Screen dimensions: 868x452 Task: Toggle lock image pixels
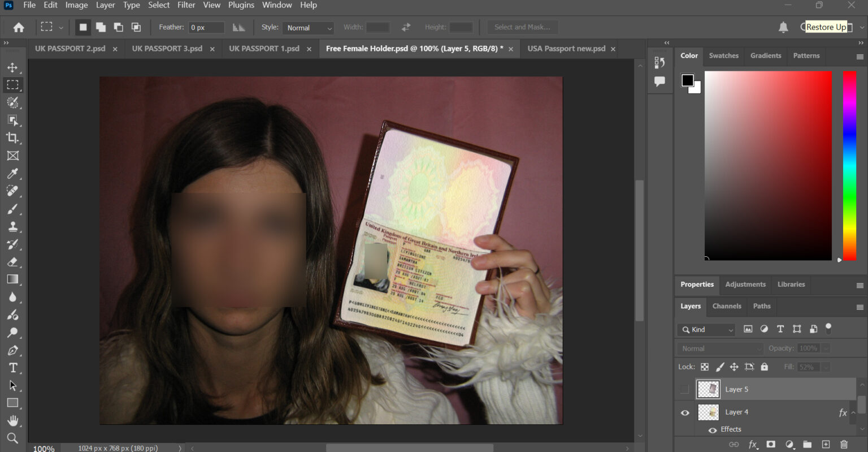[720, 367]
